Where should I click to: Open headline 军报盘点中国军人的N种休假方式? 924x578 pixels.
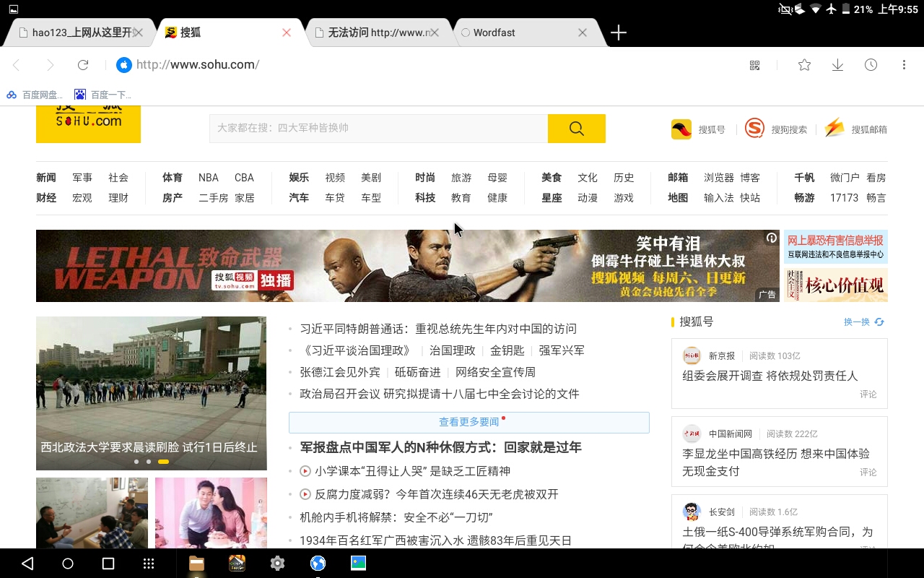(441, 447)
